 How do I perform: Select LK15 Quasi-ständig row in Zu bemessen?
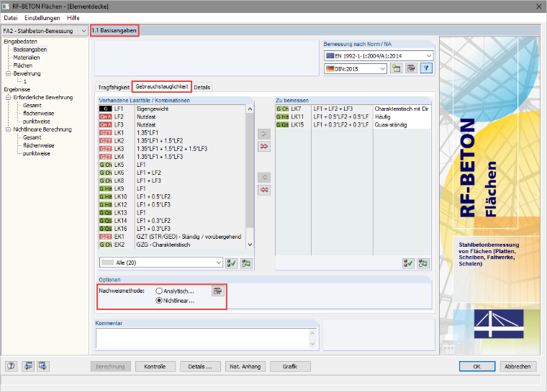353,125
